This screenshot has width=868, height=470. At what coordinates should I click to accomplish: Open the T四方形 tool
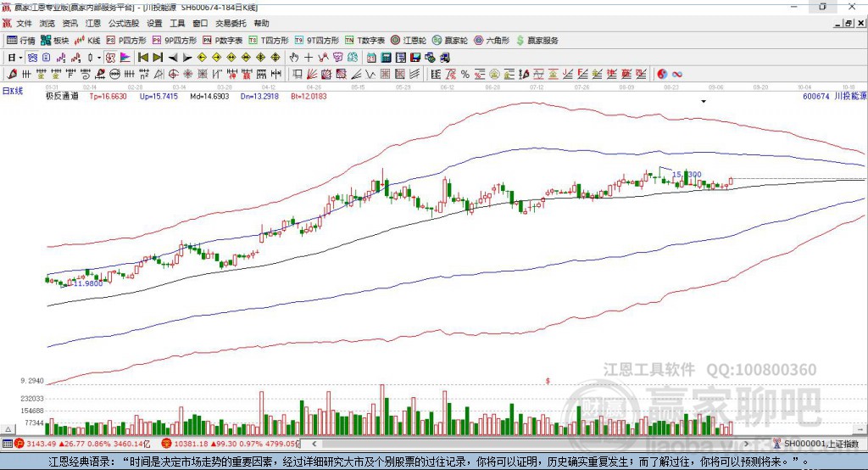click(269, 41)
